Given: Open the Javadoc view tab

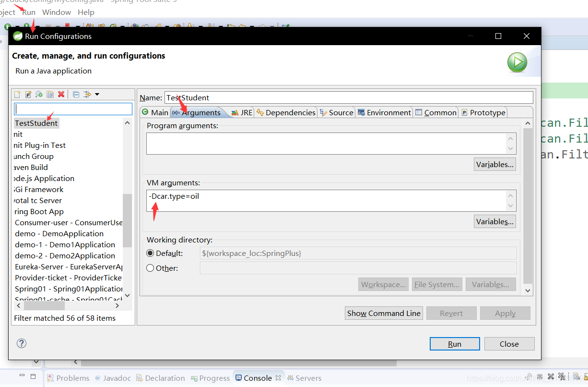Looking at the screenshot, I should click(x=113, y=378).
